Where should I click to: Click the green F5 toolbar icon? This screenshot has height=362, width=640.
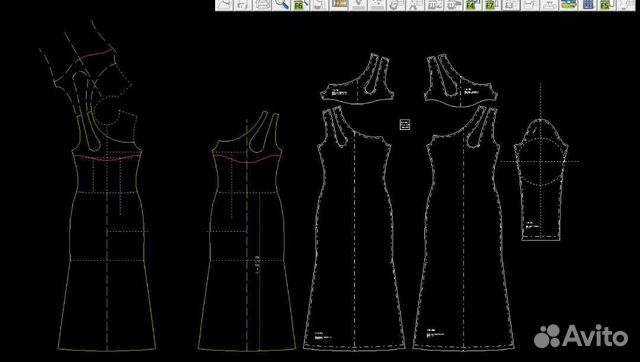pos(606,4)
